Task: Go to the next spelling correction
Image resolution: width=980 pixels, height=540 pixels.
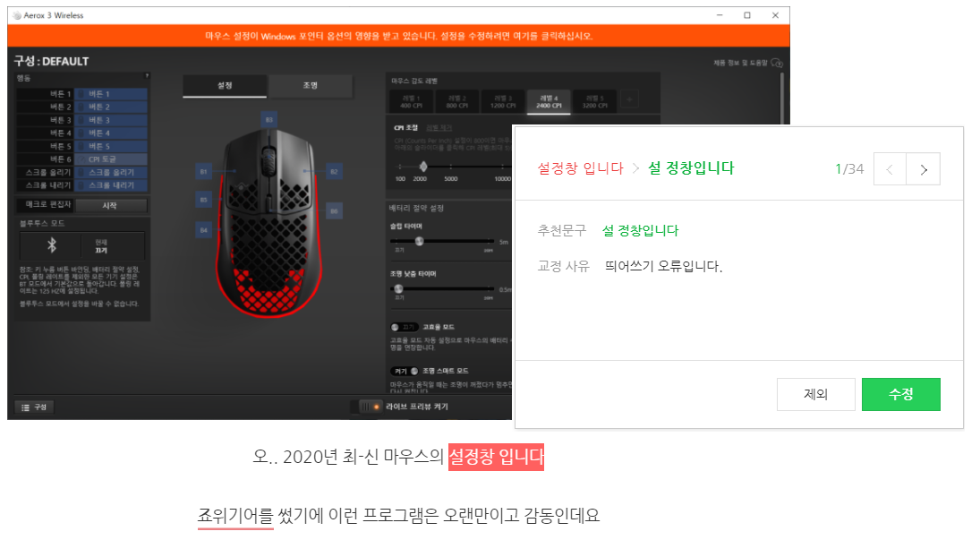Action: (923, 169)
